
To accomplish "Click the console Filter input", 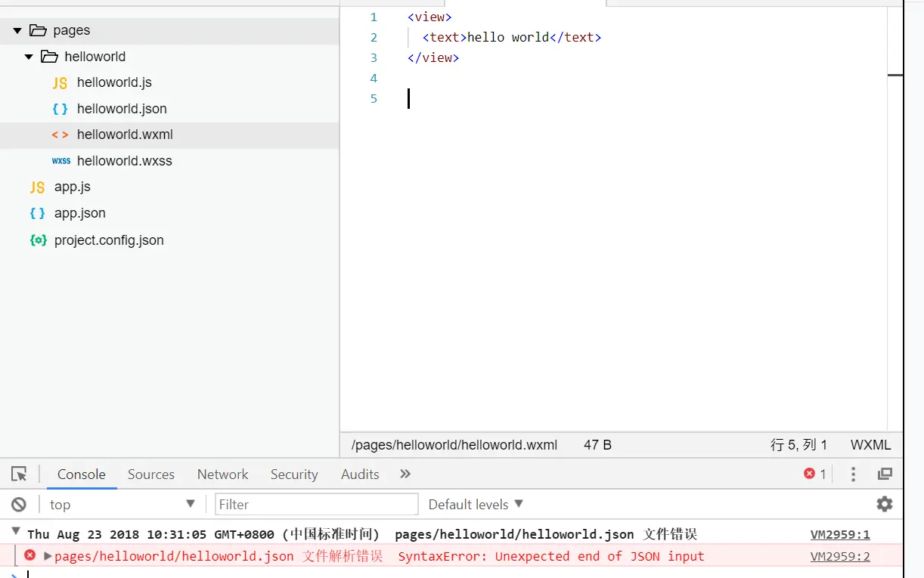I will pos(317,505).
